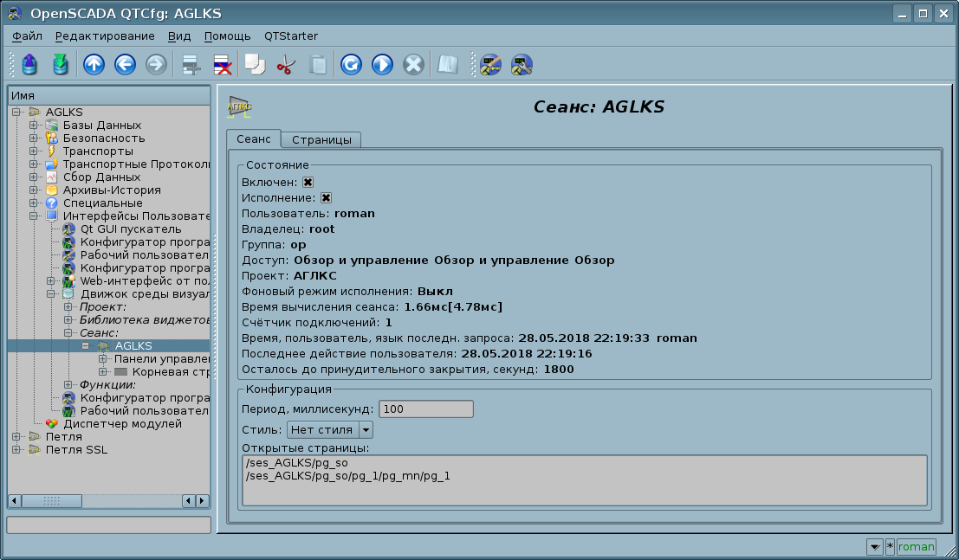Expand the Сбор Данных node
The image size is (959, 560).
tap(34, 177)
